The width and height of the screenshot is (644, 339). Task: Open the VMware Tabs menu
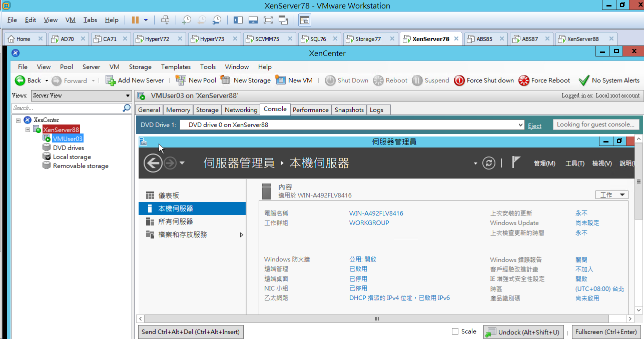point(90,20)
